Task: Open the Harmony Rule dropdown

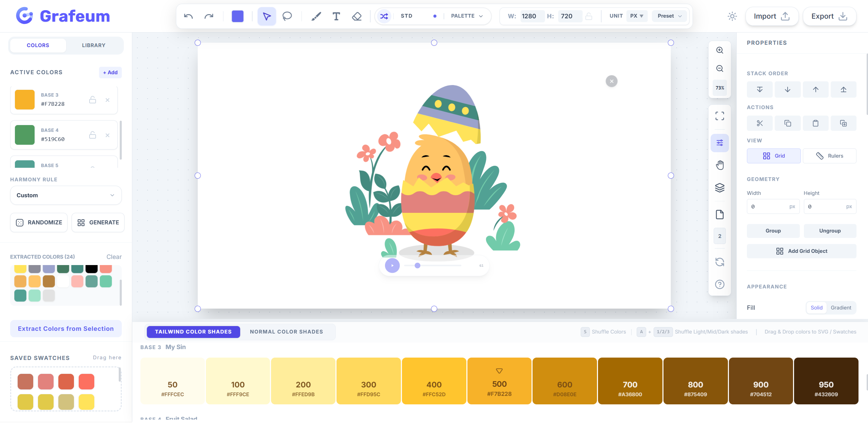Action: pos(65,195)
